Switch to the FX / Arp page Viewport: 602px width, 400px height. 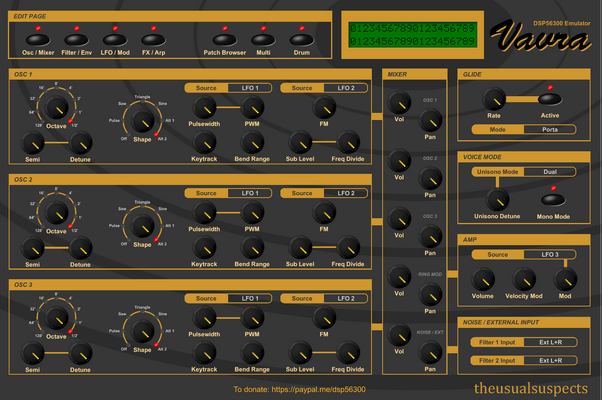point(154,40)
